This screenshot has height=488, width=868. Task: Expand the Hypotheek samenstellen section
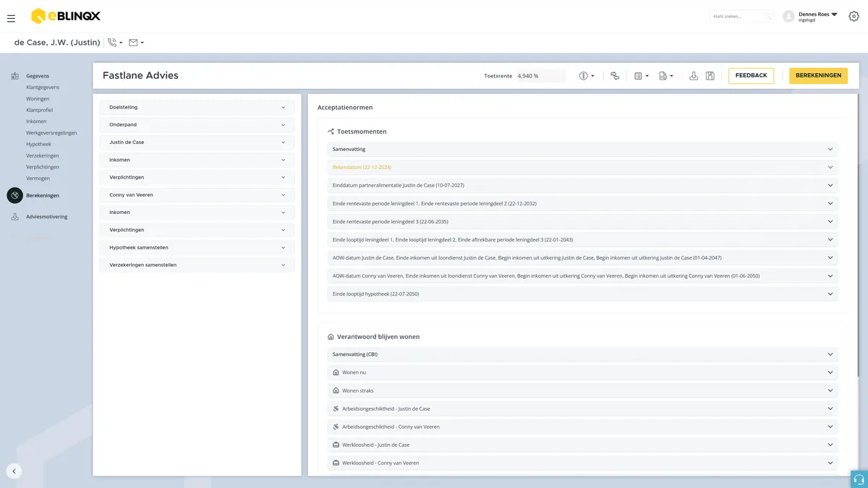[197, 247]
